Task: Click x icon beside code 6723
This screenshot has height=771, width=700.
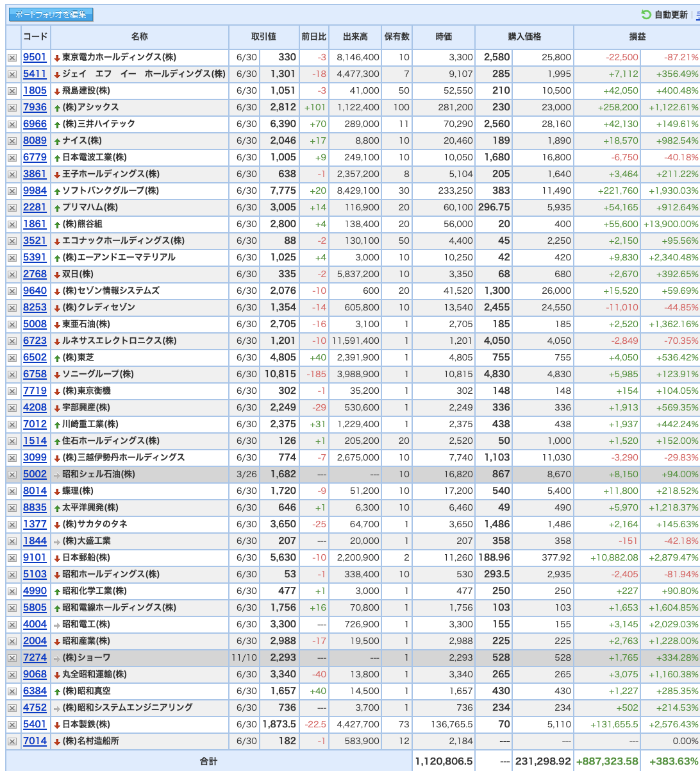Action: (12, 341)
